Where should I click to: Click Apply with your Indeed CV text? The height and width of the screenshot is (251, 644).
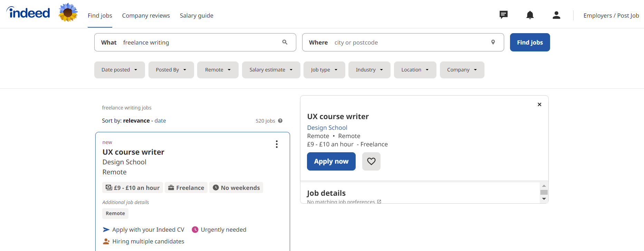tap(148, 230)
